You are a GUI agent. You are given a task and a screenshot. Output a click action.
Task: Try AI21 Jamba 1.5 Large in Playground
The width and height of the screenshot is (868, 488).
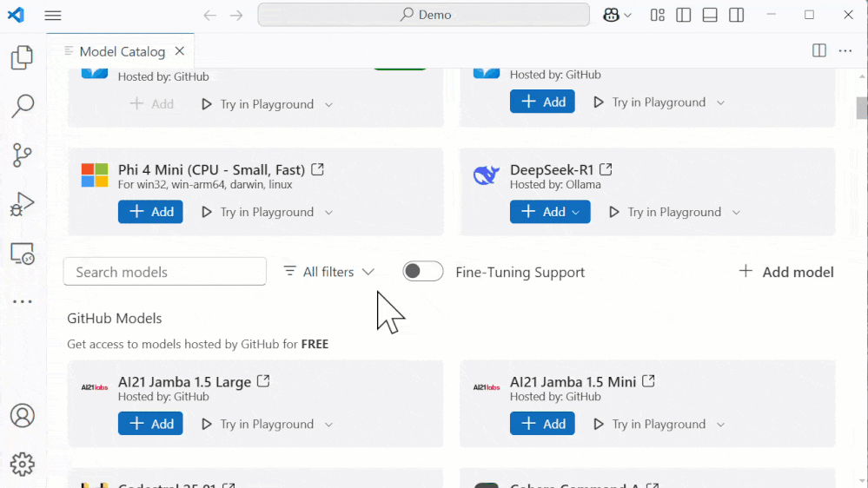(258, 424)
